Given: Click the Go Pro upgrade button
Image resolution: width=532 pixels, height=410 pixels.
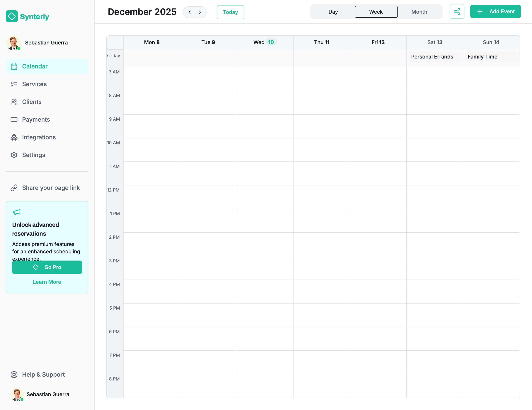Looking at the screenshot, I should [x=47, y=267].
